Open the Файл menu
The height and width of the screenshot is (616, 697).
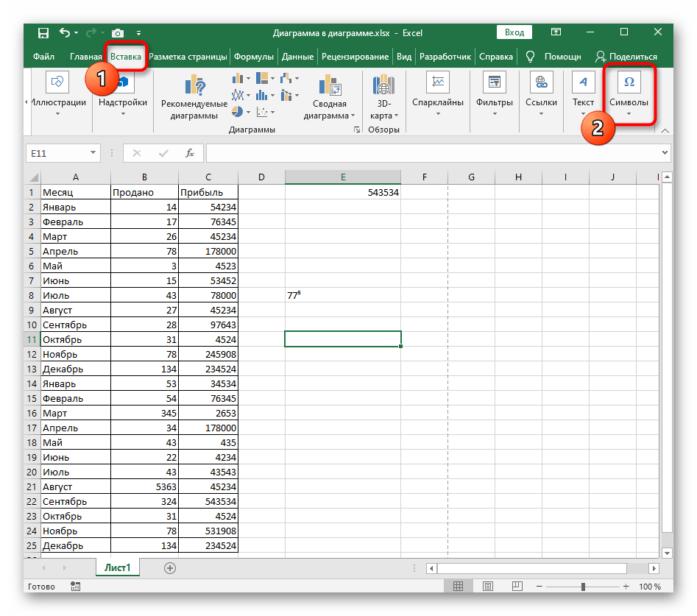point(43,57)
